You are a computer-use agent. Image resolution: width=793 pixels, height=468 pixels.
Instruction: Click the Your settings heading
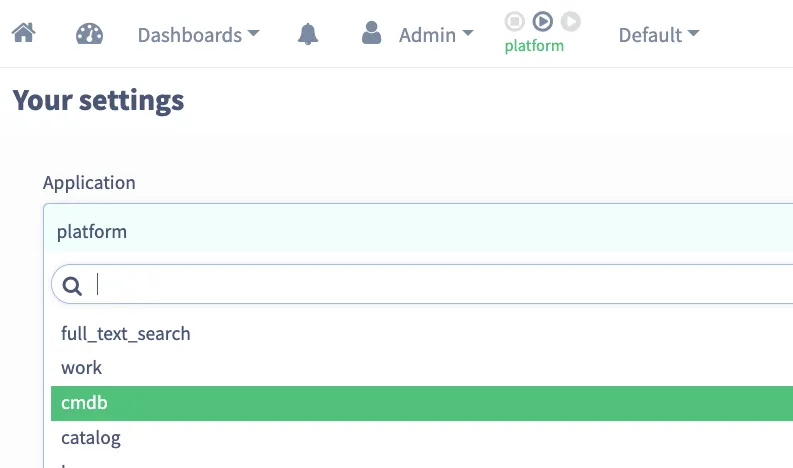tap(98, 100)
